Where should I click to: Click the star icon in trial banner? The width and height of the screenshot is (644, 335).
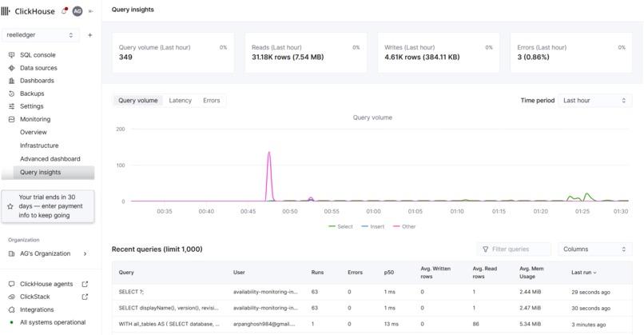click(10, 206)
